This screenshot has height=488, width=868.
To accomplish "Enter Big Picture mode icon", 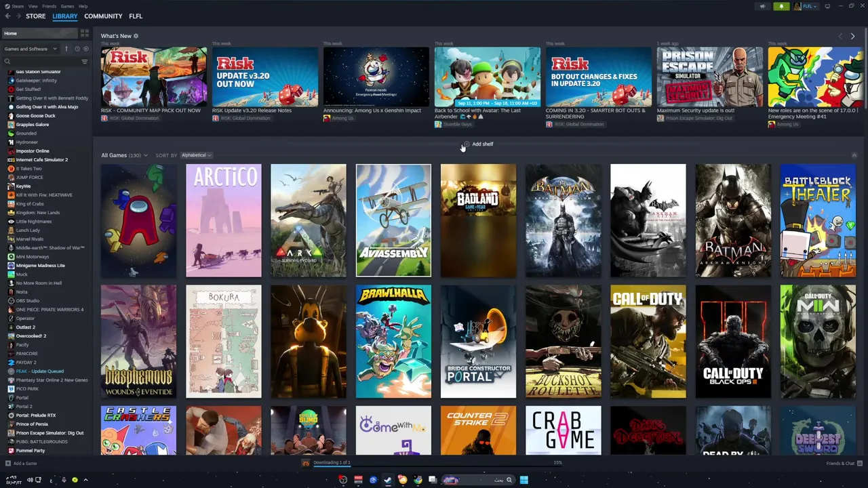I will pyautogui.click(x=827, y=6).
